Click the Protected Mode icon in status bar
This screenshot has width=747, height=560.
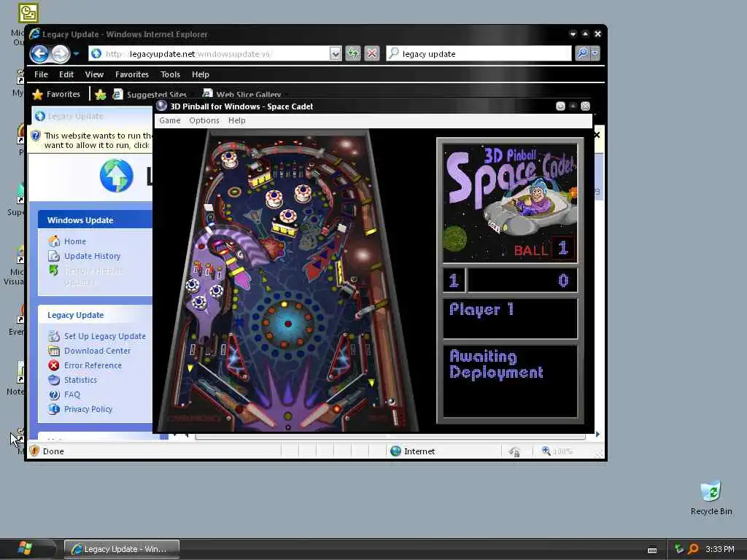click(514, 451)
